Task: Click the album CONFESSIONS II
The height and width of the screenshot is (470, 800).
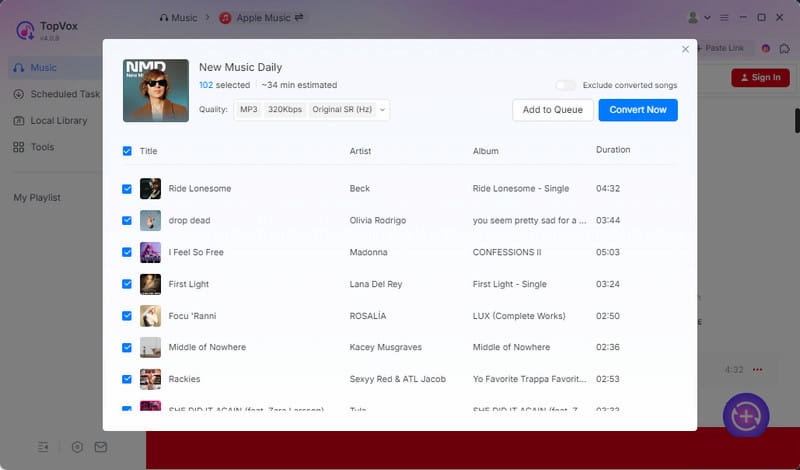Action: tap(507, 252)
